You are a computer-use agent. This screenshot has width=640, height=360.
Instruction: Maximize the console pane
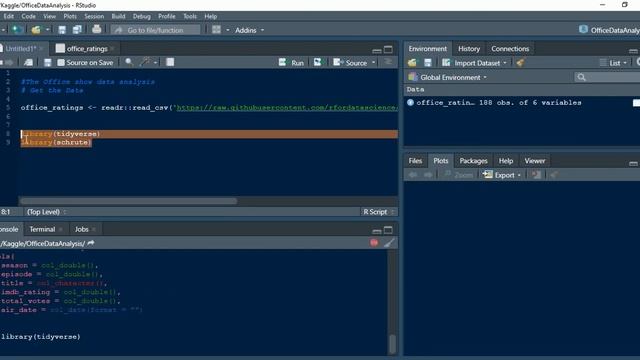click(x=388, y=230)
